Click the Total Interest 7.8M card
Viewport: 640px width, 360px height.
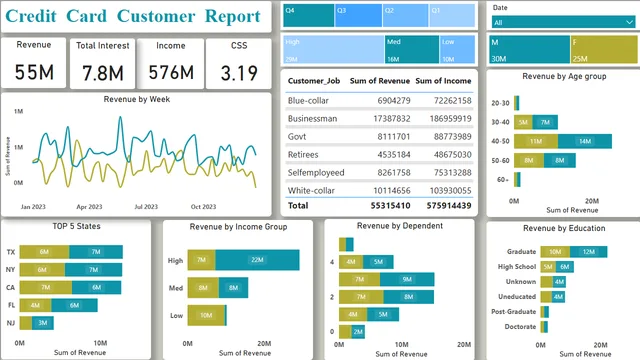pos(102,63)
